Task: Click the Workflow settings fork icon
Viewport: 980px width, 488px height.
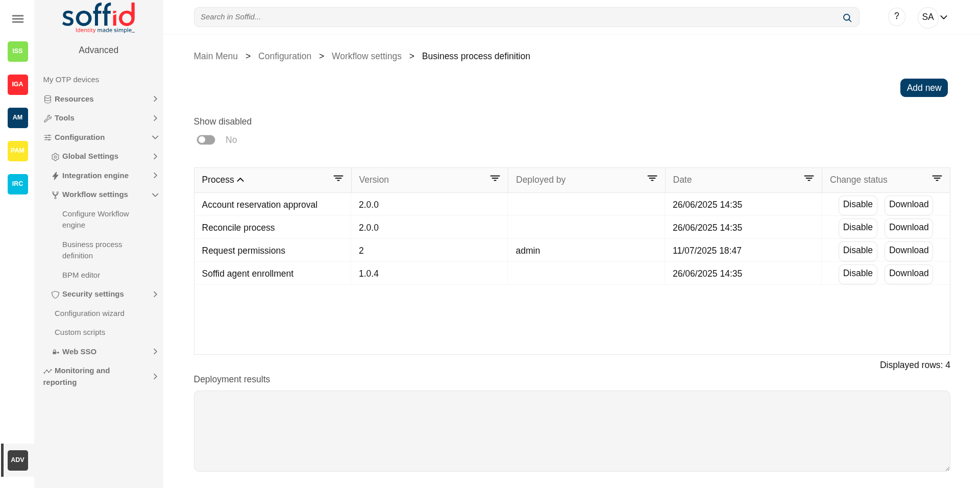Action: pyautogui.click(x=55, y=195)
